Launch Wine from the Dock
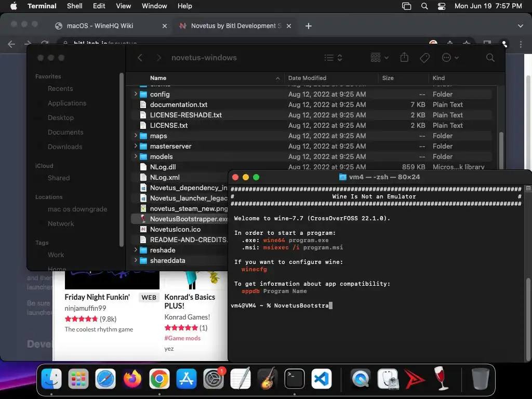Screen dimensions: 532x399 [442, 378]
